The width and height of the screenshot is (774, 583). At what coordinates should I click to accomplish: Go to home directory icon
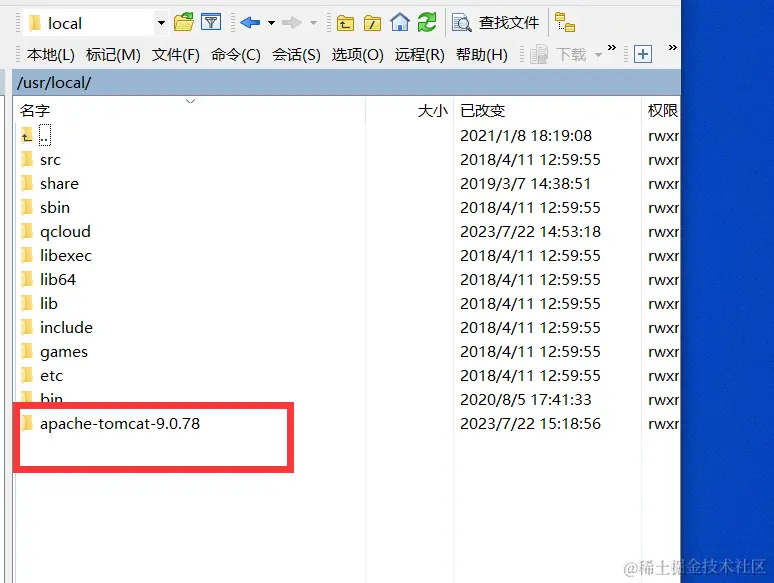pos(399,23)
